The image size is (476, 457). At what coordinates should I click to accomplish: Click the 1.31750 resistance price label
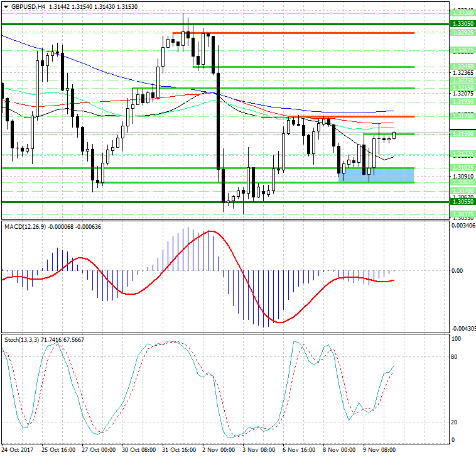[x=462, y=116]
